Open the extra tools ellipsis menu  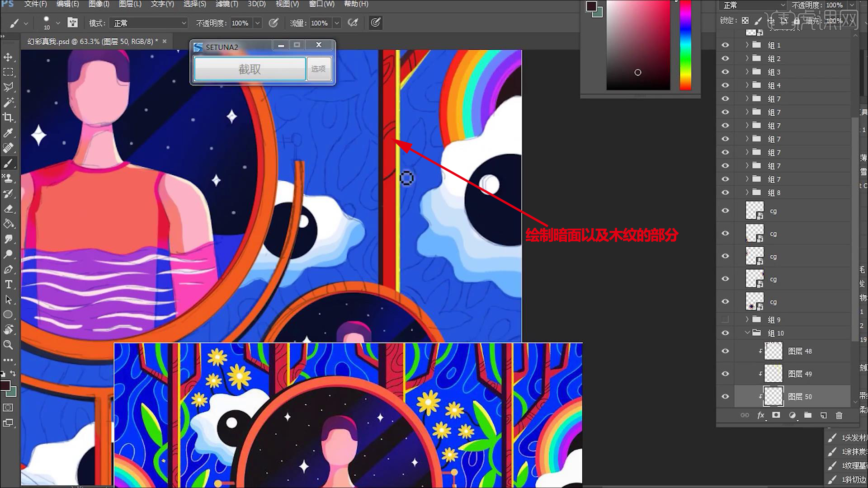click(8, 360)
